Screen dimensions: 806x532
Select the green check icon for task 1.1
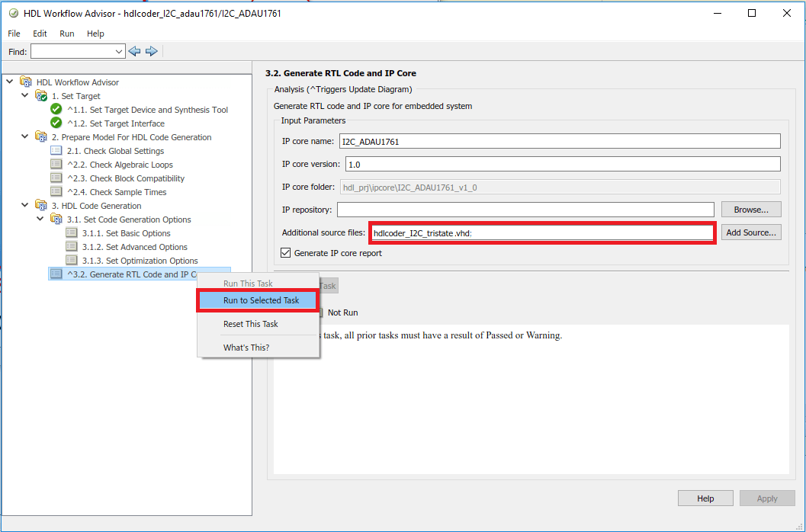pyautogui.click(x=56, y=110)
